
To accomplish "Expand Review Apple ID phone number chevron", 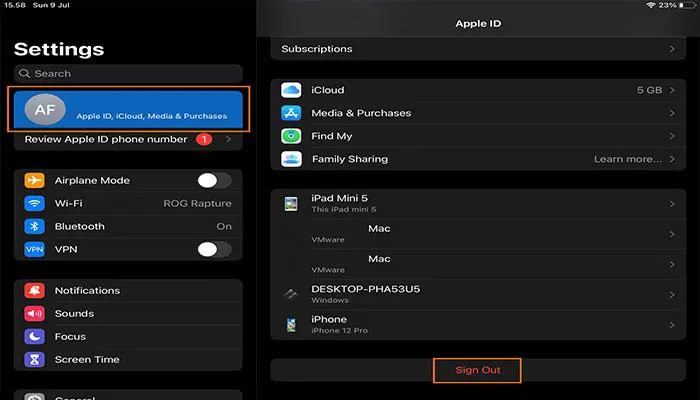I will pyautogui.click(x=229, y=139).
